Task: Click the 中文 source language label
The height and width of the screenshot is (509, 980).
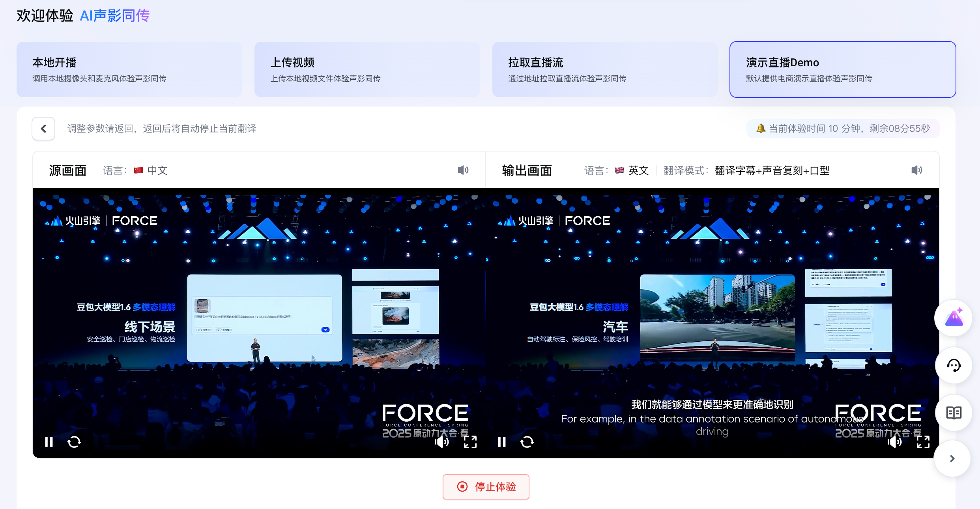Action: coord(157,170)
